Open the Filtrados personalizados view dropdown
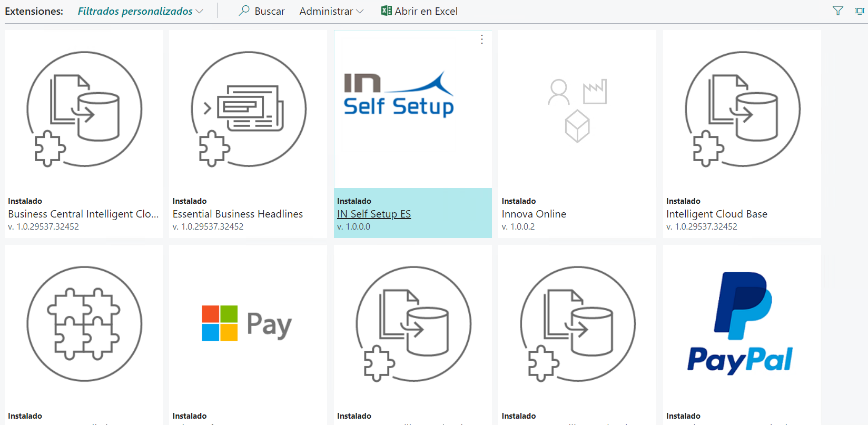 point(140,11)
